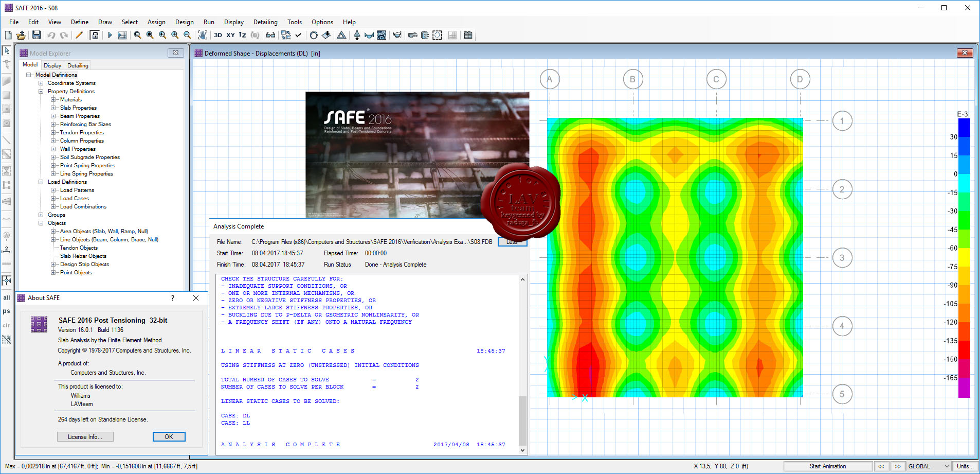Select the Tendon Objects tree item
Viewport: 980px width, 474px height.
79,248
